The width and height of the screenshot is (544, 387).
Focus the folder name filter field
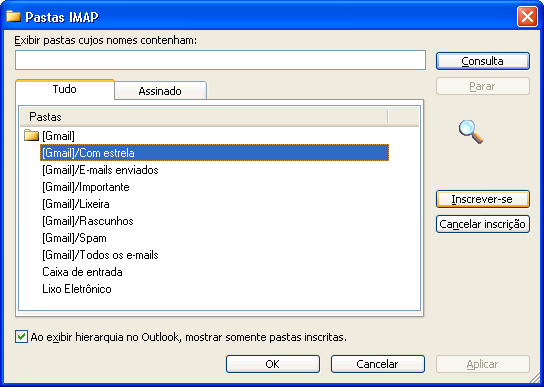point(220,60)
